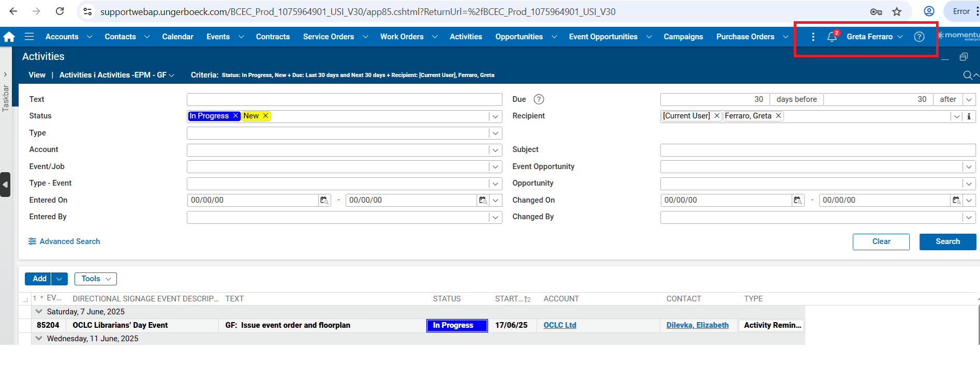Screen dimensions: 980x365
Task: Click the Search button
Action: tap(947, 242)
